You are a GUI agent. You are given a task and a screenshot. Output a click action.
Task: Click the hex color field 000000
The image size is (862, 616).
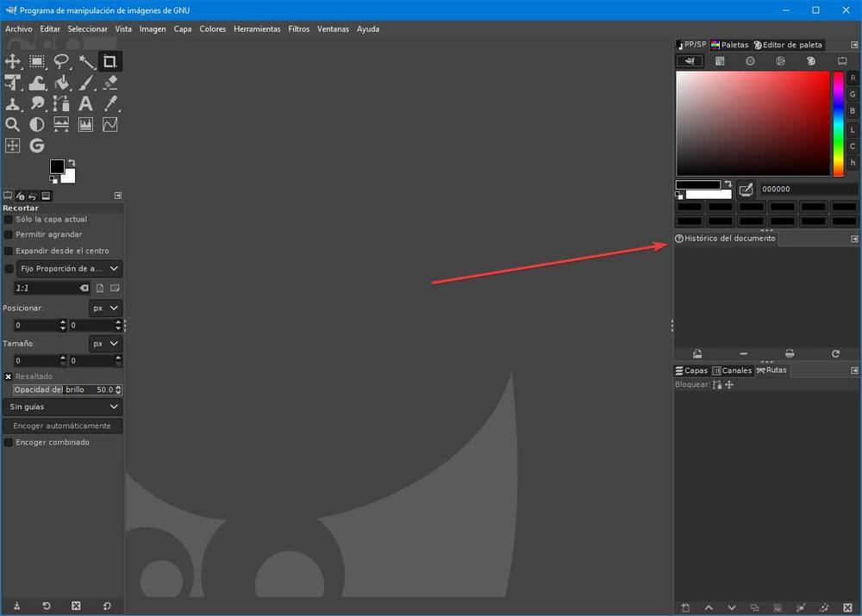pos(808,189)
